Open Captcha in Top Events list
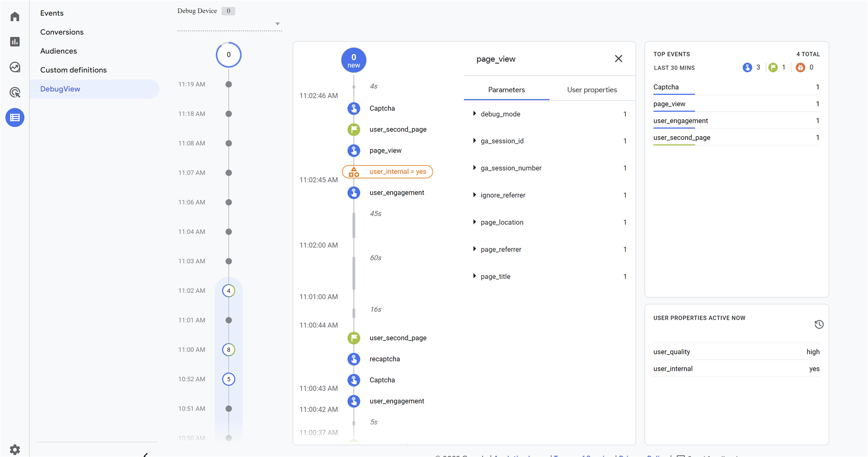Viewport: 868px width, 457px height. click(x=666, y=87)
